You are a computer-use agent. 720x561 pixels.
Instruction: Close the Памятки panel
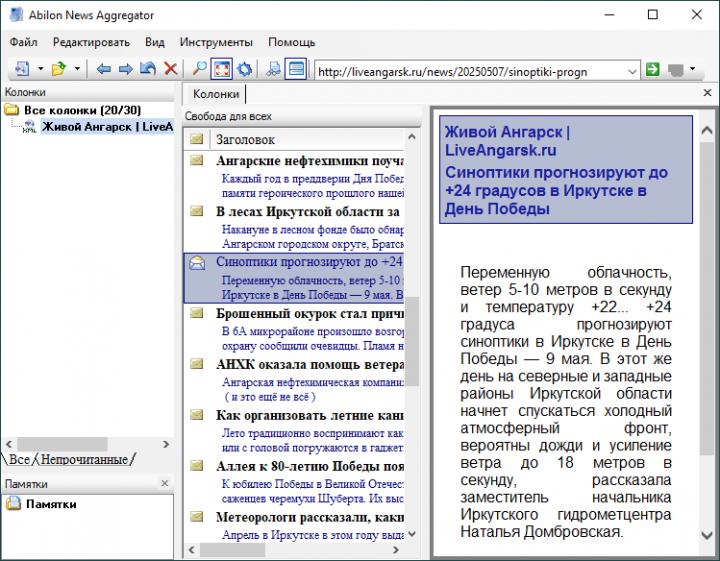[x=165, y=483]
